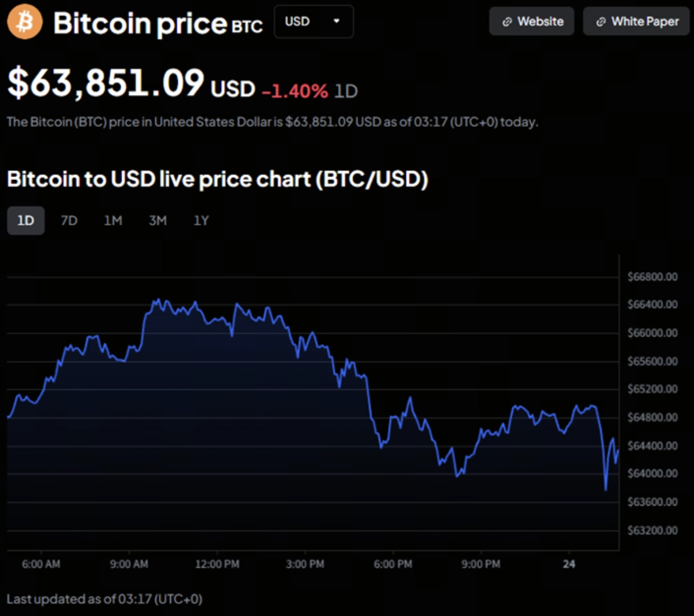
Task: Click the $63,851.09 price value
Action: pos(106,82)
